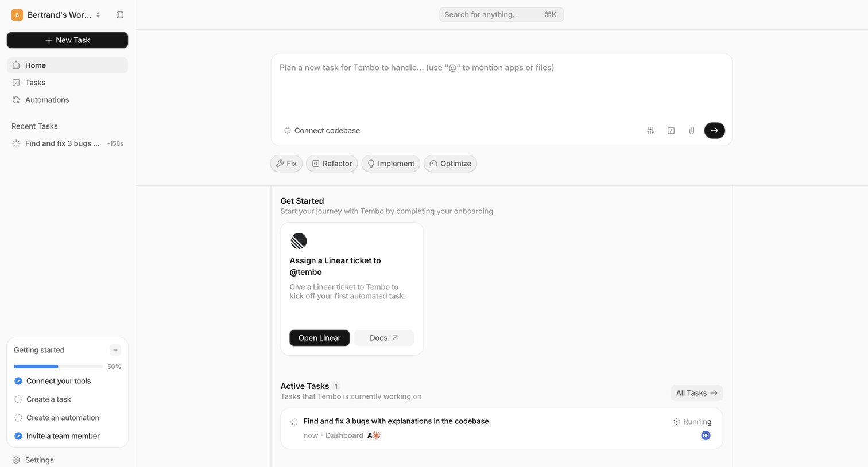Open Tasks in the sidebar
Screen dimensions: 868x467
click(x=67, y=83)
